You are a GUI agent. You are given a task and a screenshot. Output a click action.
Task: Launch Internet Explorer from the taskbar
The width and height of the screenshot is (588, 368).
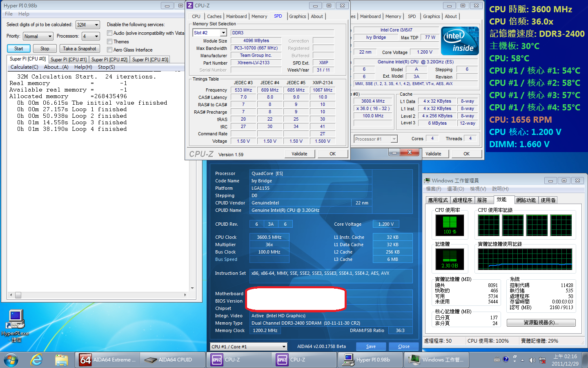pyautogui.click(x=37, y=360)
